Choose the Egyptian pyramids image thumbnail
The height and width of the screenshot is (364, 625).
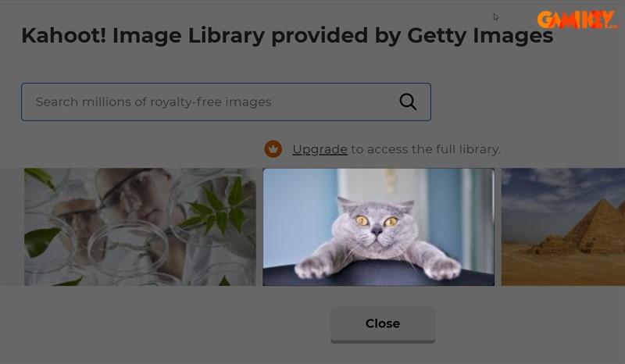coord(562,227)
